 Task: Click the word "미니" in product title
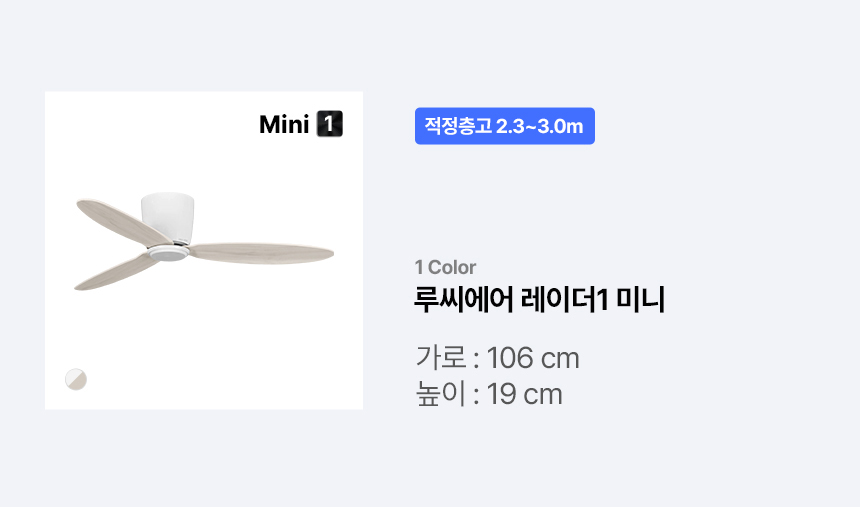[x=641, y=299]
